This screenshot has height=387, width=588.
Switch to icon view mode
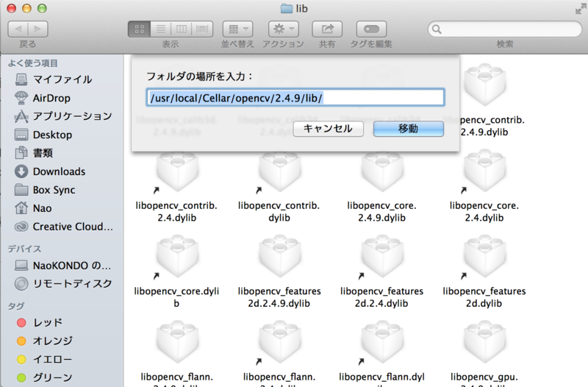tap(139, 29)
